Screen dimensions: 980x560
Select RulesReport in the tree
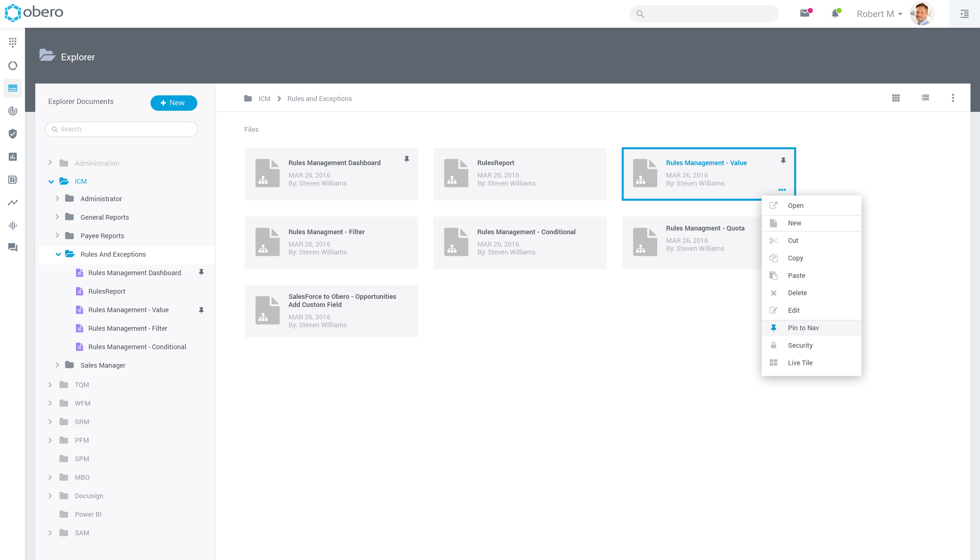point(106,291)
